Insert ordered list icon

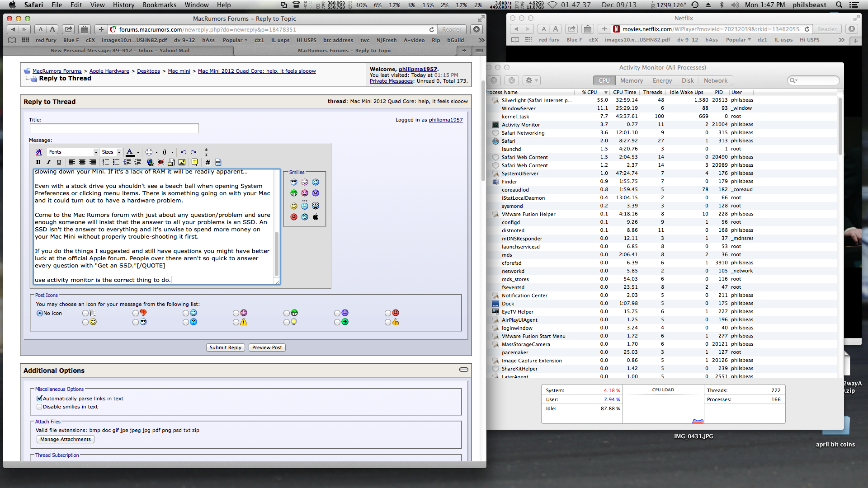(105, 162)
